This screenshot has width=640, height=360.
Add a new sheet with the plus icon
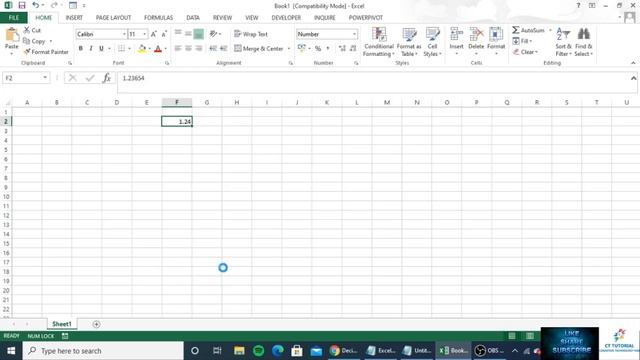coord(96,324)
